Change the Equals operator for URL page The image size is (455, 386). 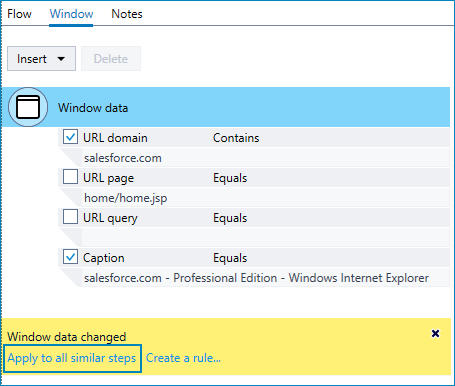click(230, 178)
